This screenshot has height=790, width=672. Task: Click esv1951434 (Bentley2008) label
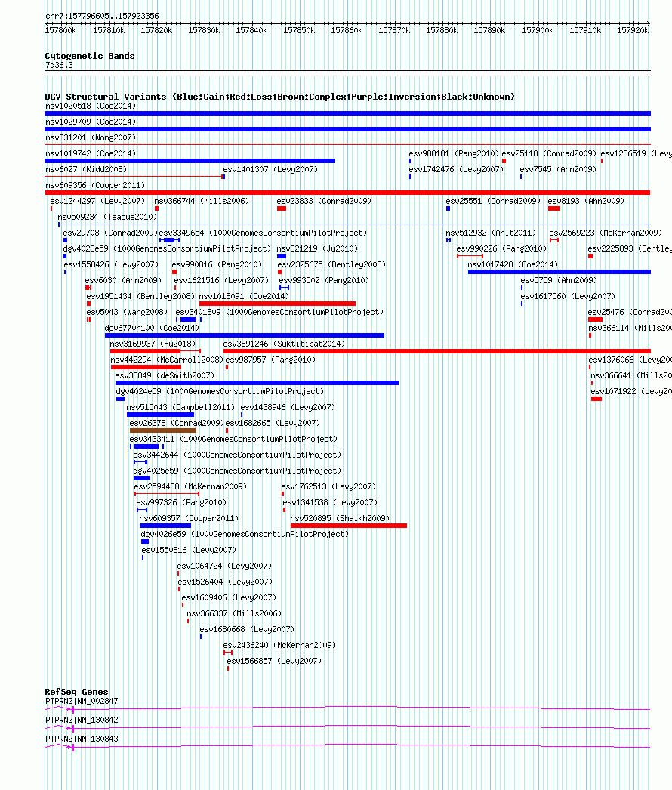tap(140, 296)
